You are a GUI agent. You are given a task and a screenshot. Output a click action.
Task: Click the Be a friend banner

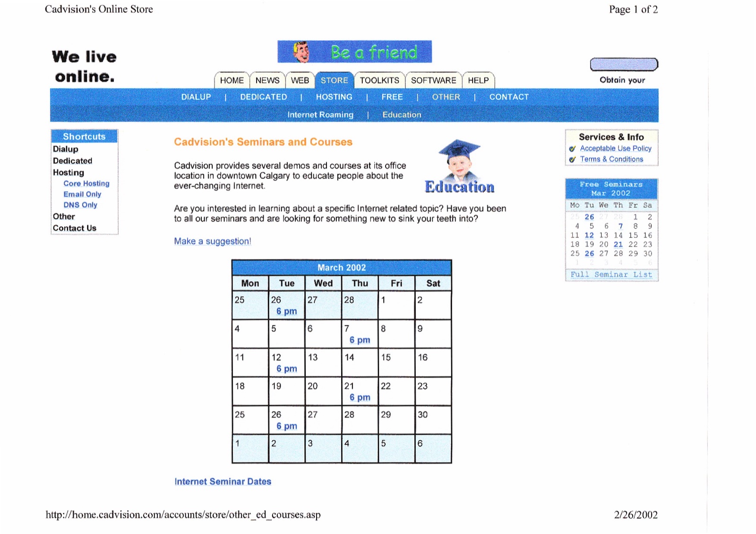[354, 51]
